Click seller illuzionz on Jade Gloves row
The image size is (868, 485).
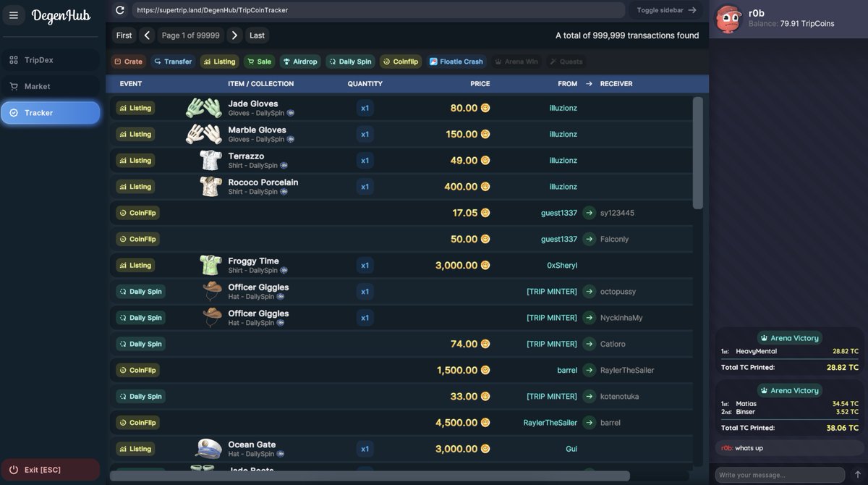click(563, 108)
